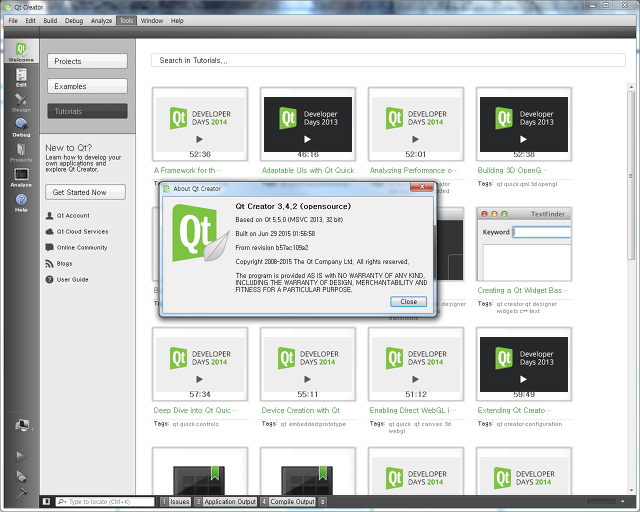
Task: Click the scrollbar up arrow
Action: pyautogui.click(x=631, y=87)
